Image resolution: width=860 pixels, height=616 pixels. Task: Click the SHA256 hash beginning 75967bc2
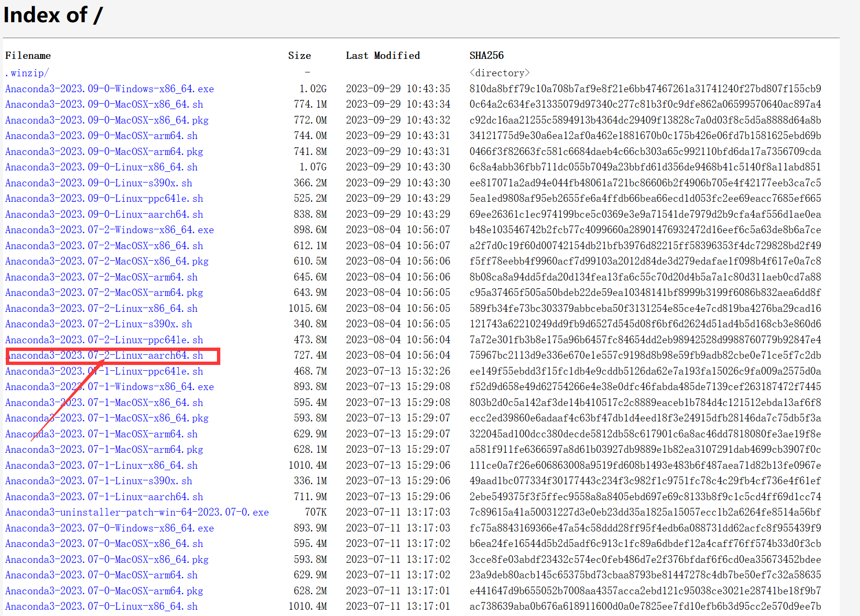coord(645,355)
